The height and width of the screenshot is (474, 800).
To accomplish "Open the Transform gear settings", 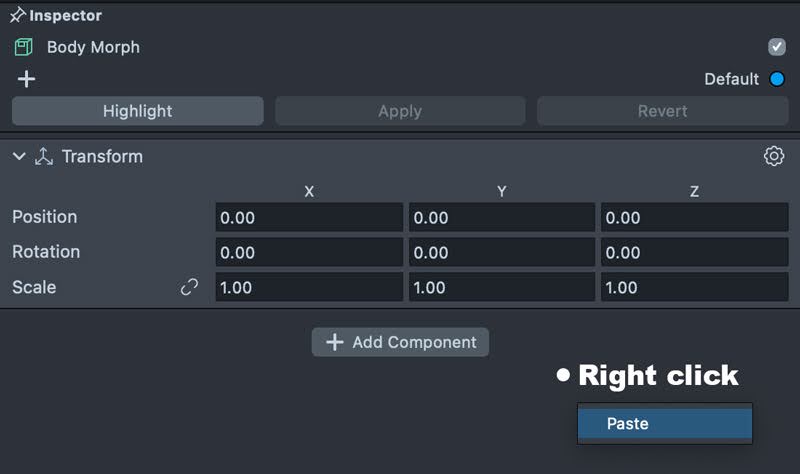I will coord(773,156).
